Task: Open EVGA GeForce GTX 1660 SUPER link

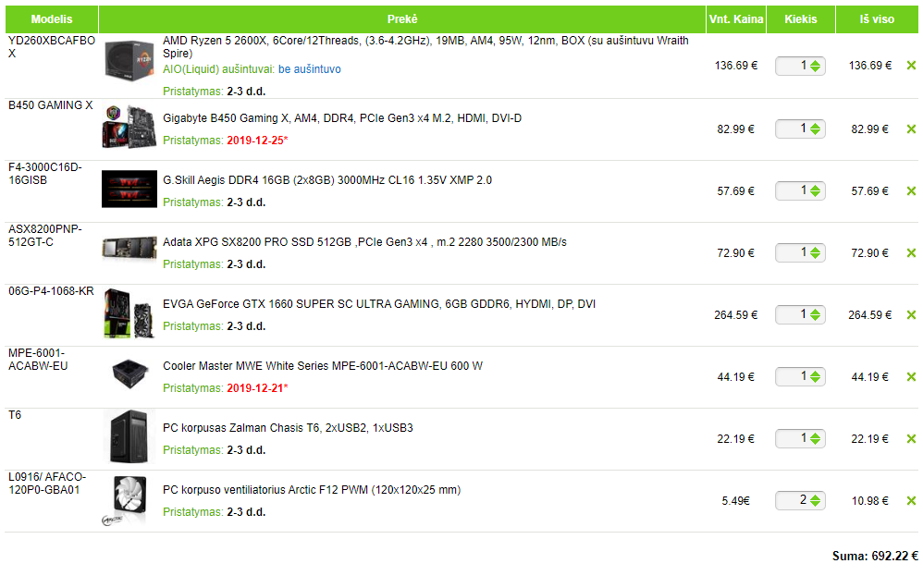Action: pos(379,304)
